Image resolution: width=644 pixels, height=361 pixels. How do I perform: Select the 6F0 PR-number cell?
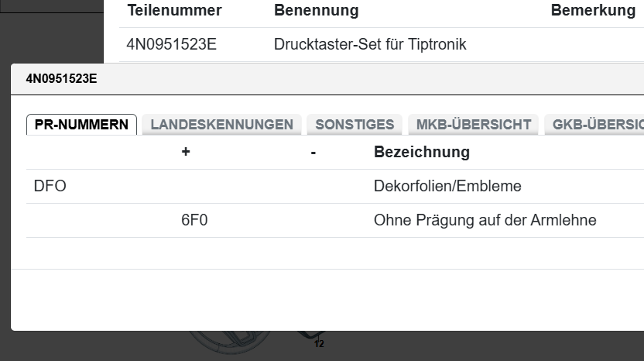click(x=194, y=220)
